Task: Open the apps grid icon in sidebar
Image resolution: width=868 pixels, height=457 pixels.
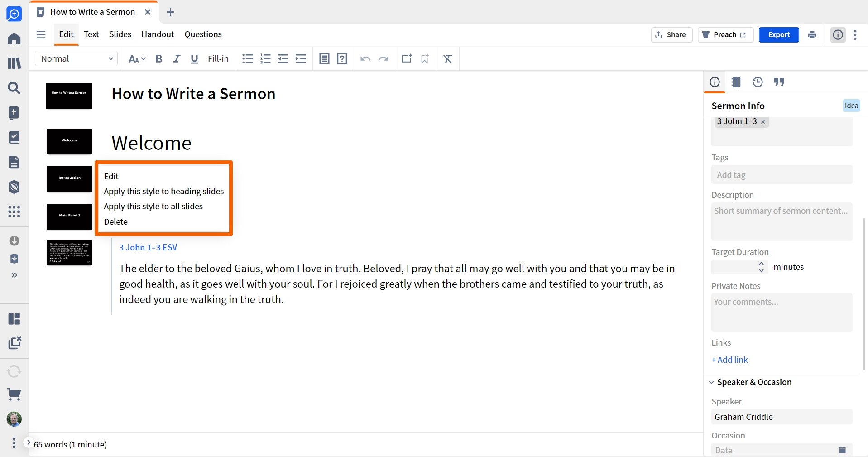Action: (x=14, y=212)
